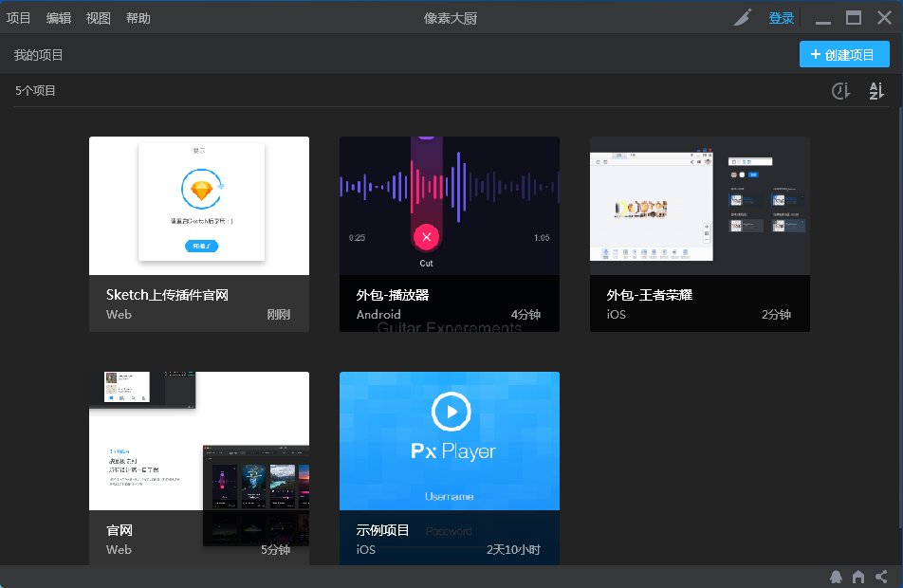Open the 视图 menu
903x588 pixels.
[98, 17]
